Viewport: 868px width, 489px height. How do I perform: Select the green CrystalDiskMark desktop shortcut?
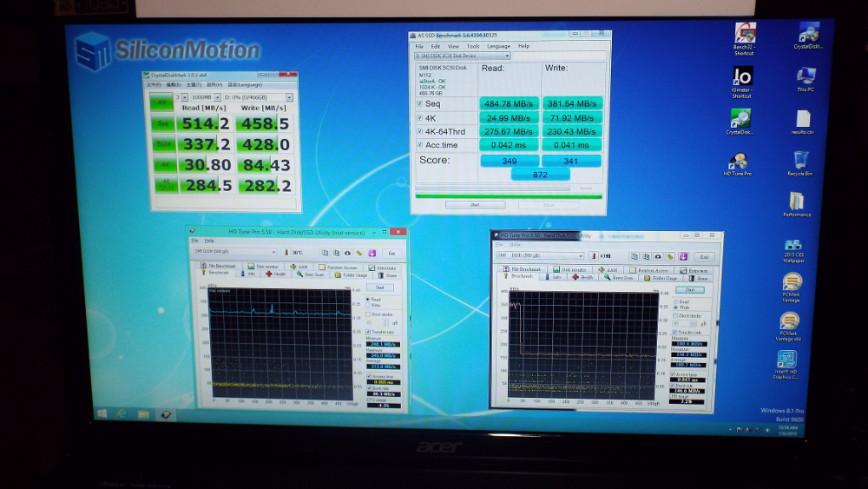click(740, 122)
